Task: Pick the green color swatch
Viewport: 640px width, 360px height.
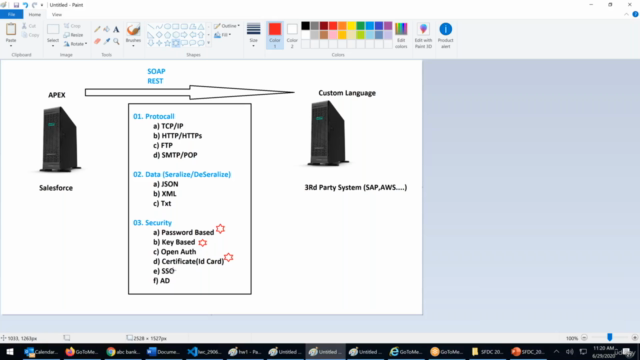Action: click(360, 26)
